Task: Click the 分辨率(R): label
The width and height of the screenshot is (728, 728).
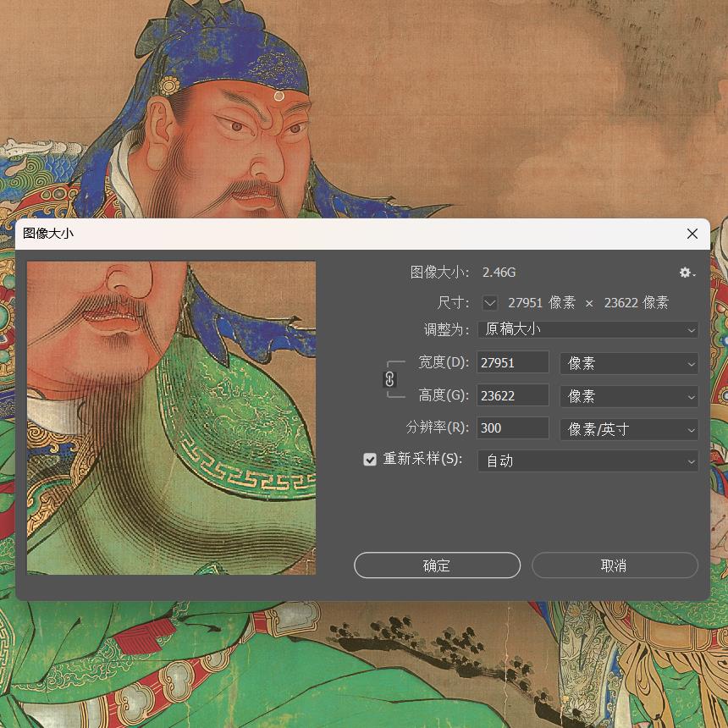Action: pos(438,427)
